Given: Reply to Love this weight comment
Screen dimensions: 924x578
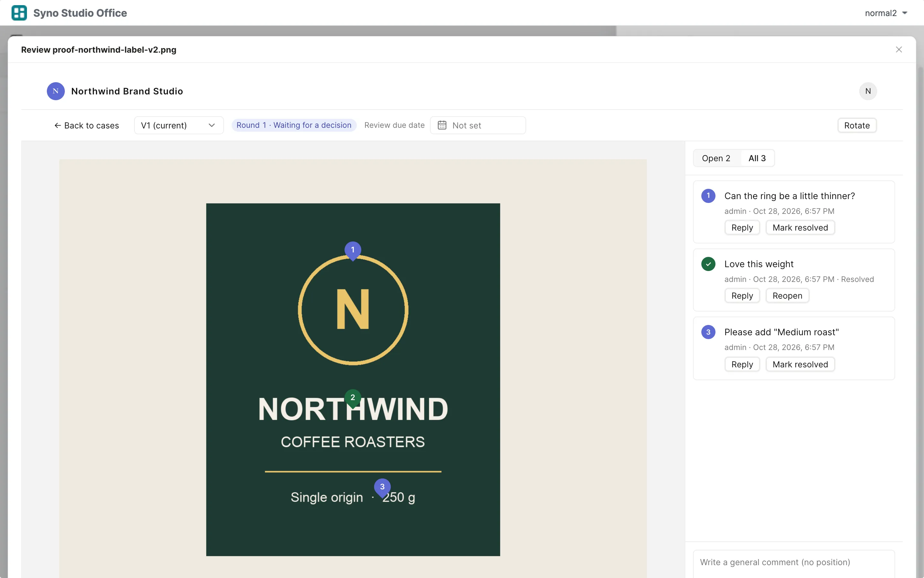Looking at the screenshot, I should pyautogui.click(x=742, y=296).
